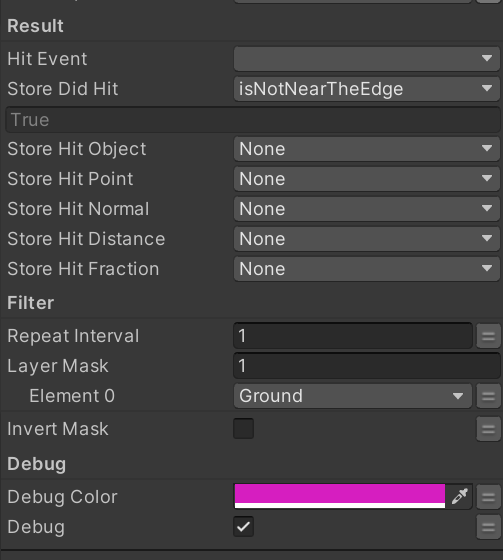Click the True value field
Image resolution: width=503 pixels, height=560 pixels.
[x=253, y=120]
